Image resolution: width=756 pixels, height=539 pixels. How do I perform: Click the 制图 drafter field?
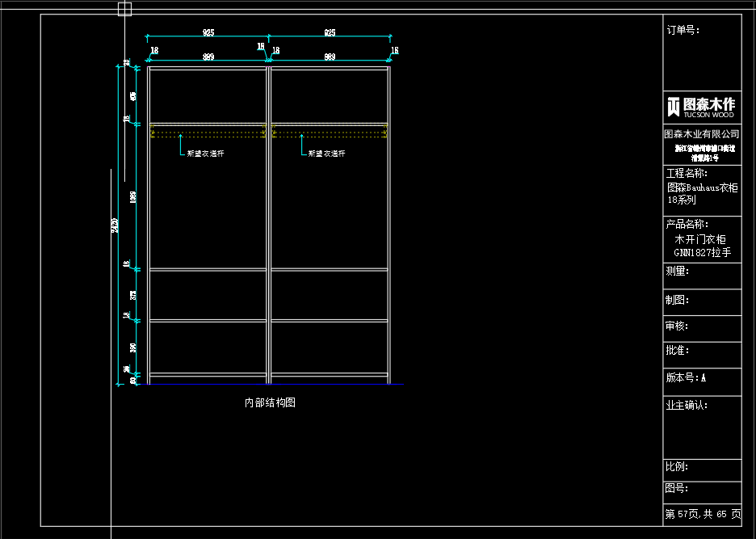click(701, 301)
